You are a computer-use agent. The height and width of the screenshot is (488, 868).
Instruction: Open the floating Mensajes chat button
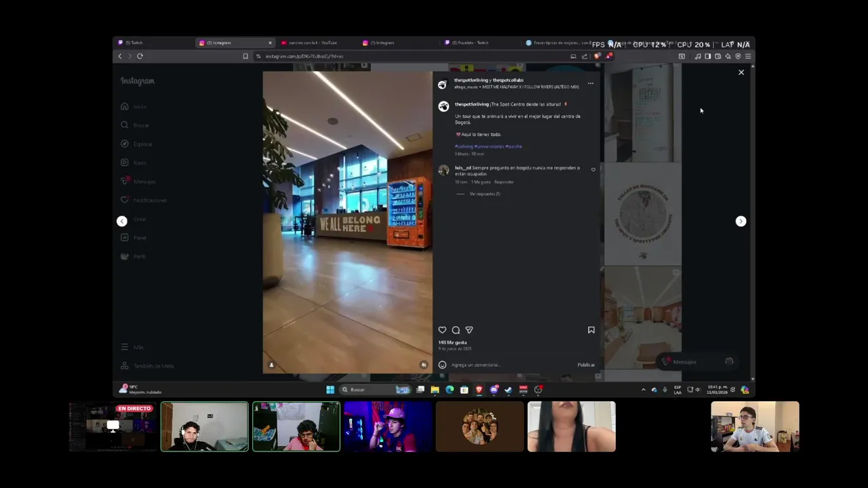[697, 362]
